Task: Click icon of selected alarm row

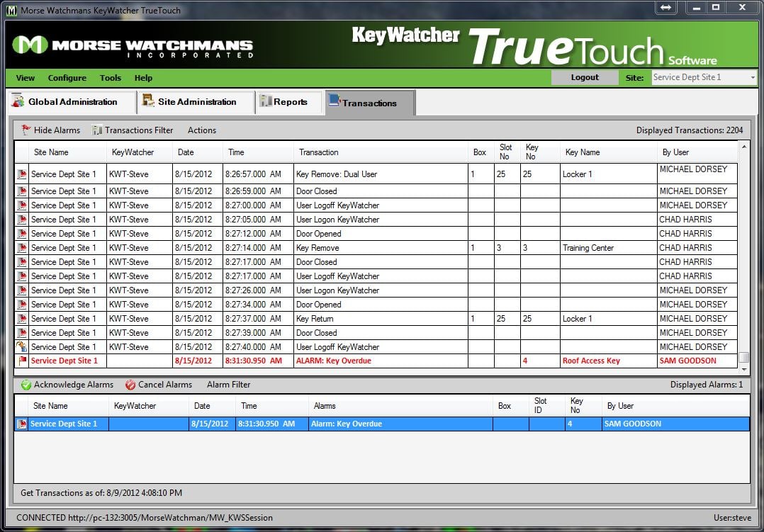Action: tap(21, 424)
